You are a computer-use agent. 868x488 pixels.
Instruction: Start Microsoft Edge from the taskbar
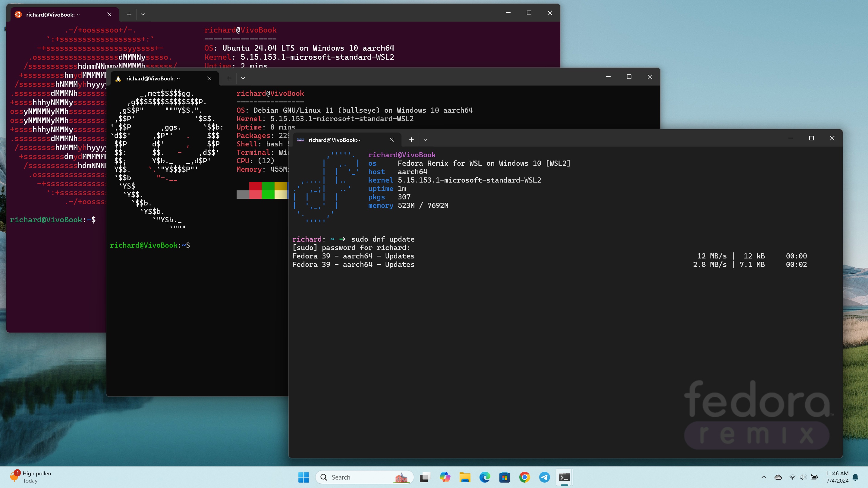click(x=485, y=477)
